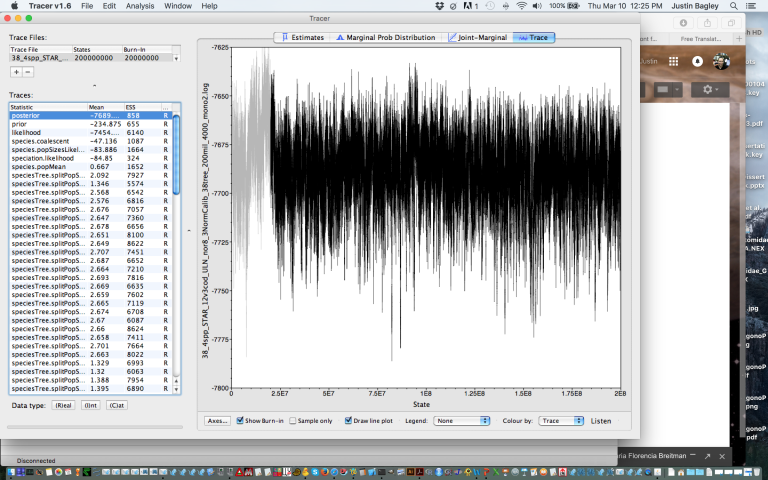The width and height of the screenshot is (768, 480).
Task: Click the share button in Safari toolbar
Action: [x=707, y=23]
